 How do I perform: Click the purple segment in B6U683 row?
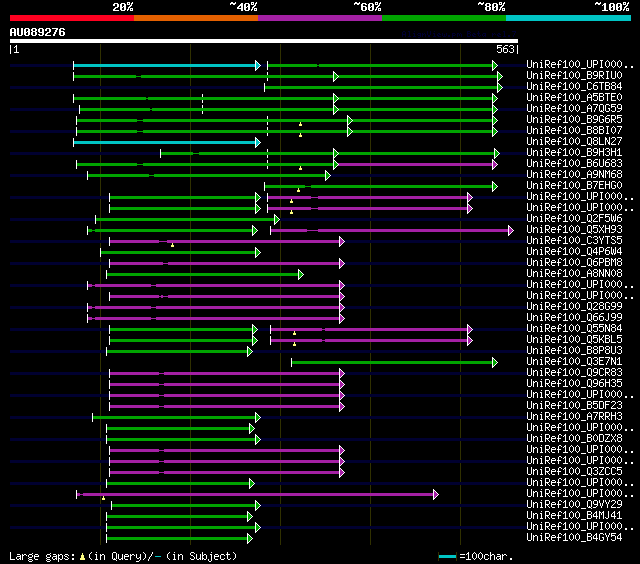pos(416,164)
